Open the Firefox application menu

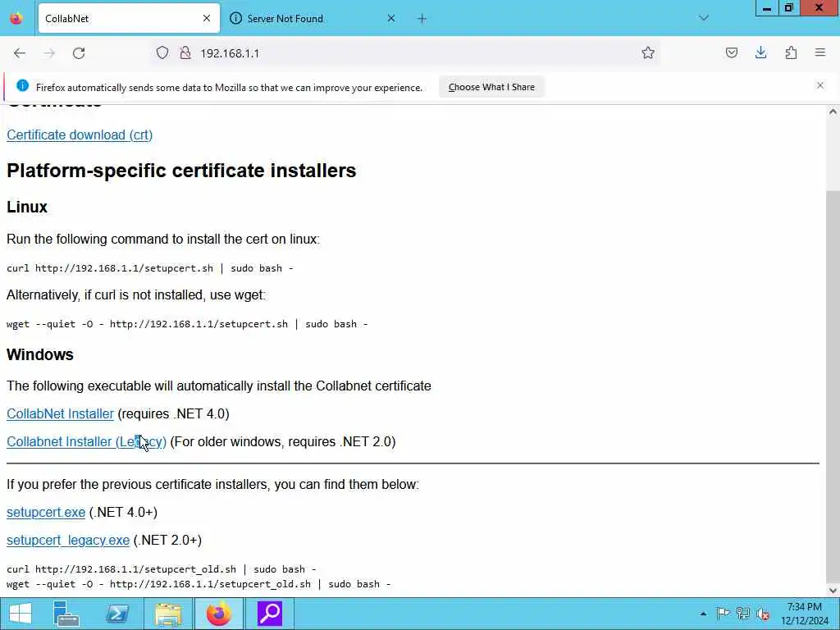coord(819,52)
